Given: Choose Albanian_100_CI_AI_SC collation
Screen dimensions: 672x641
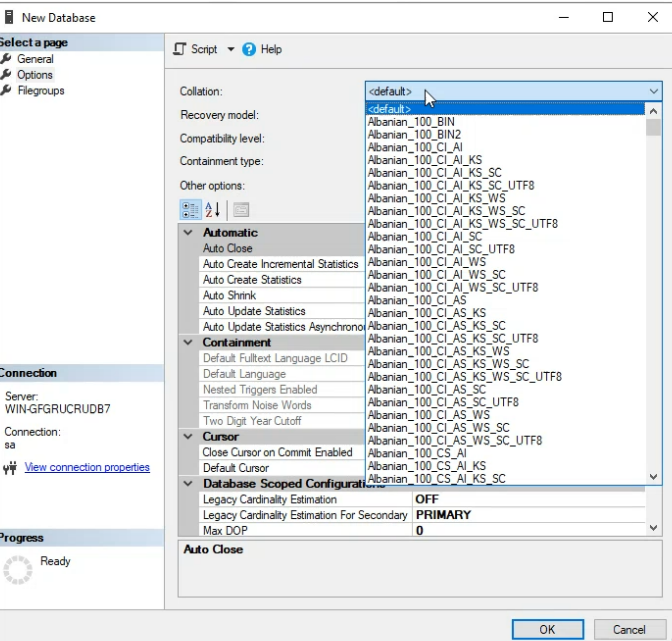Looking at the screenshot, I should pyautogui.click(x=505, y=237).
